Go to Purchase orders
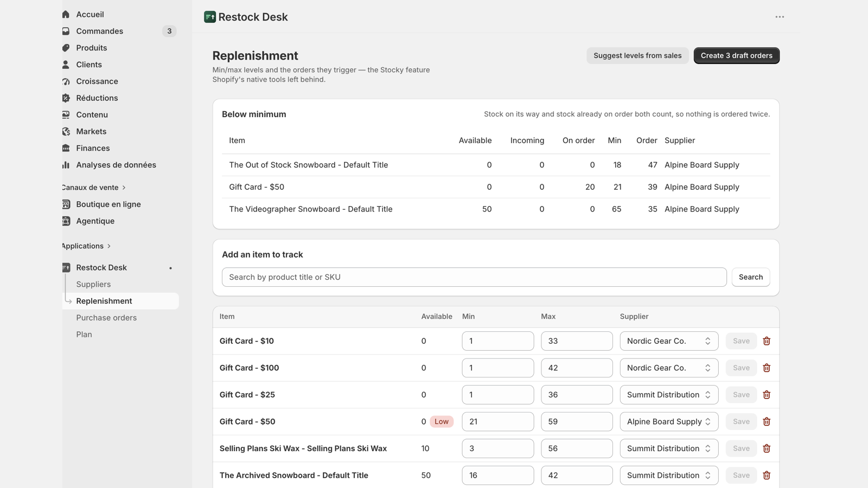This screenshot has height=488, width=868. (x=106, y=318)
